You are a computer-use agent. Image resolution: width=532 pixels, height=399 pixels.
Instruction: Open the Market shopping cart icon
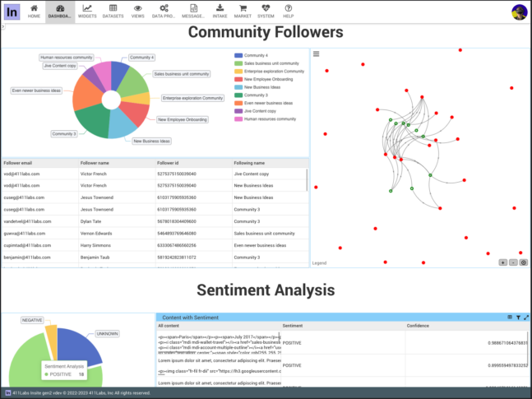coord(243,8)
